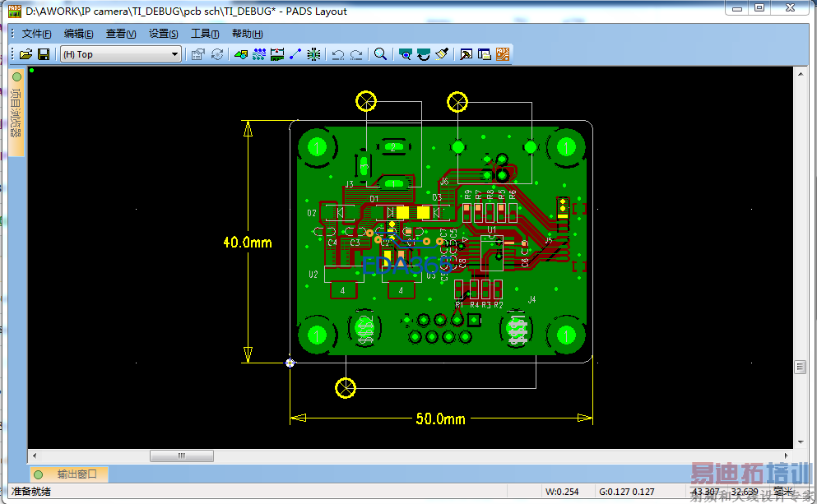
Task: Click the Redraw screen icon
Action: (423, 54)
